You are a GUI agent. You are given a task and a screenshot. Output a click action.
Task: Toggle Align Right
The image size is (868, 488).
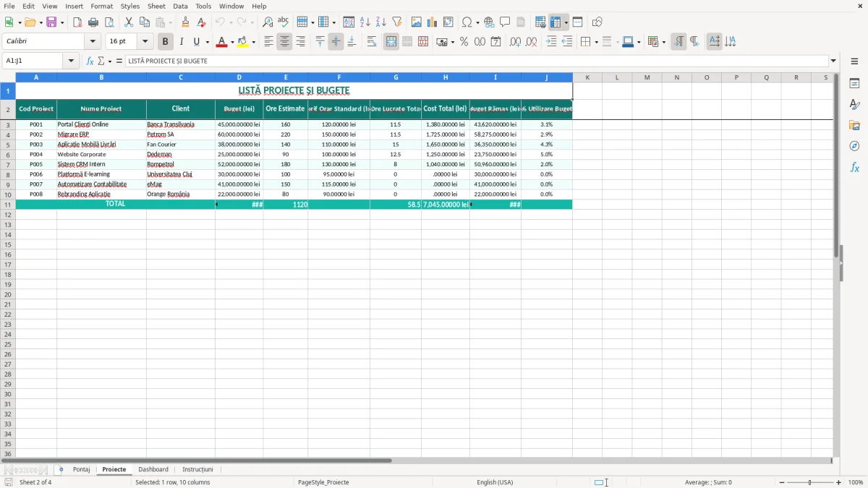click(300, 42)
